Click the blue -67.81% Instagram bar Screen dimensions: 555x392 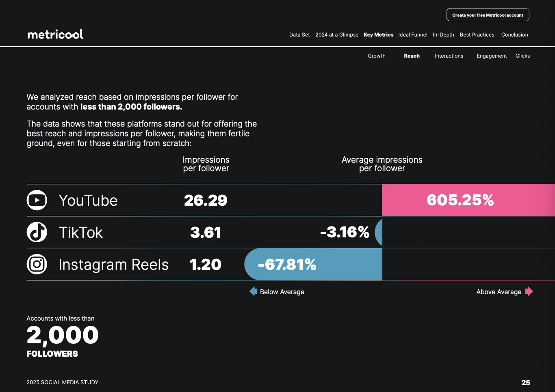(x=313, y=265)
